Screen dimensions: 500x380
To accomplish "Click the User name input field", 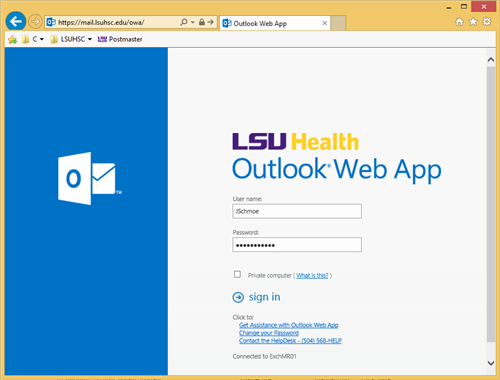I will point(297,211).
